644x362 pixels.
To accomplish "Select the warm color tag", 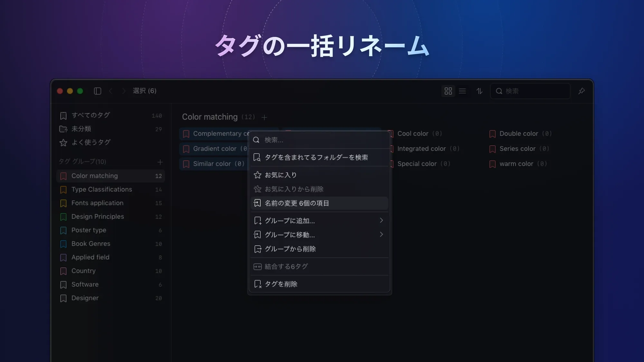I will (518, 164).
